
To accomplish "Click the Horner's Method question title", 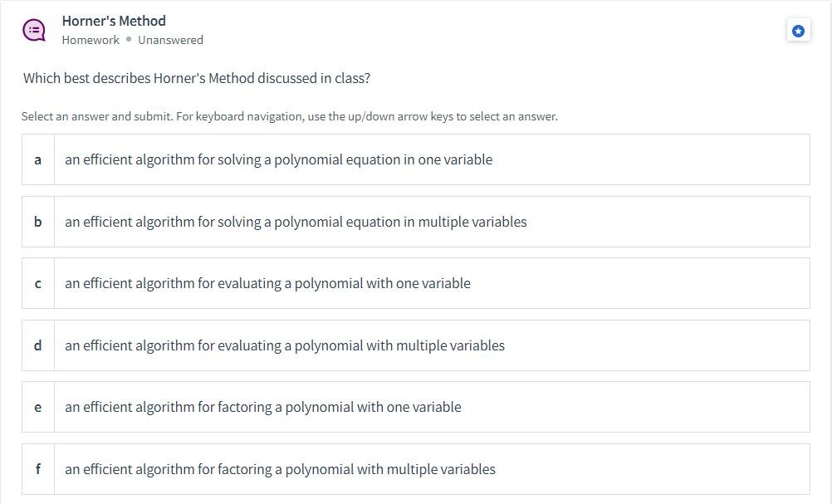I will point(114,21).
